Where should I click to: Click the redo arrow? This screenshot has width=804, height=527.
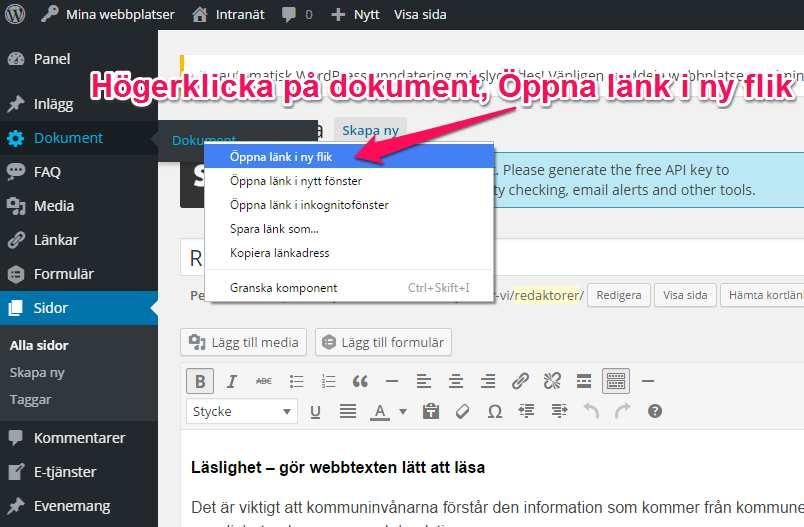(622, 411)
